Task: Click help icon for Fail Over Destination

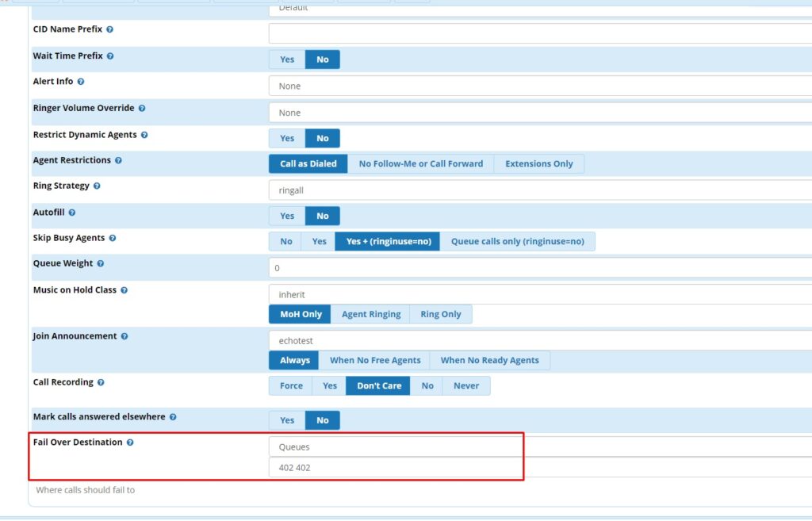Action: (130, 442)
